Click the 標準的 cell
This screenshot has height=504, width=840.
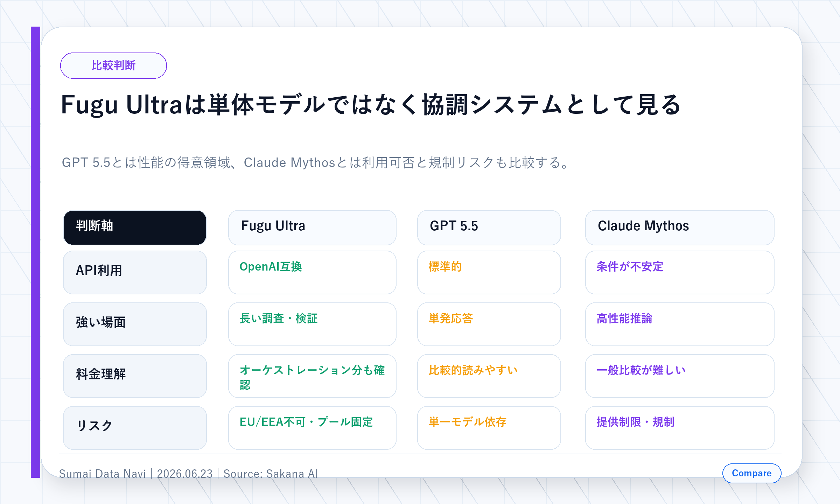point(489,272)
